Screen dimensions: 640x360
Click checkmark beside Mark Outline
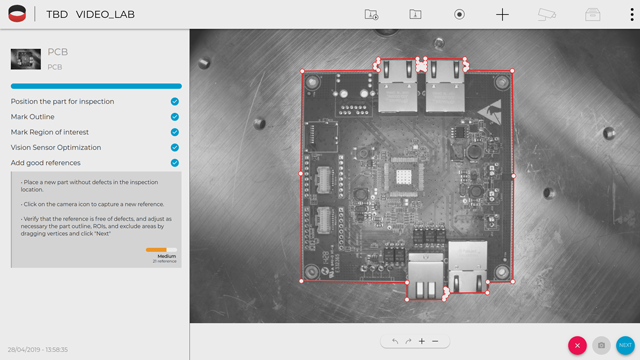pos(175,117)
